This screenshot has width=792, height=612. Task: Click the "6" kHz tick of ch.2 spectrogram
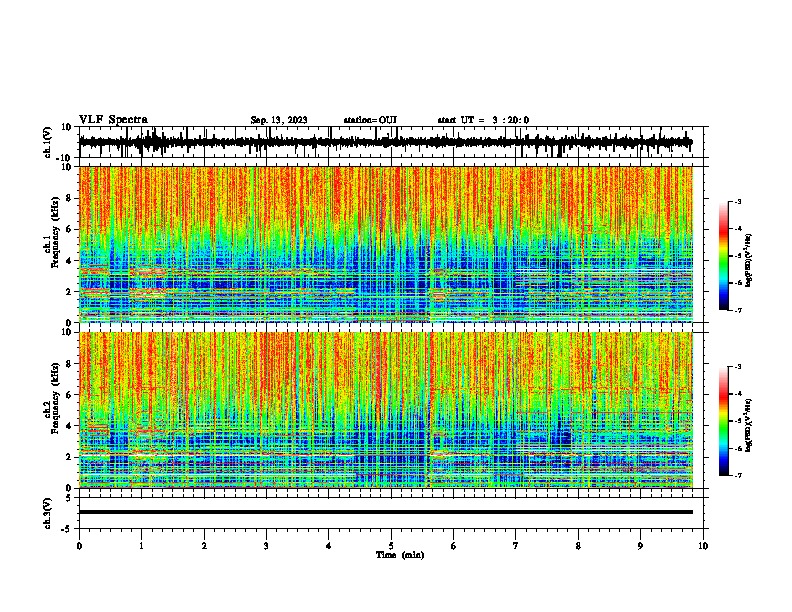pyautogui.click(x=70, y=395)
